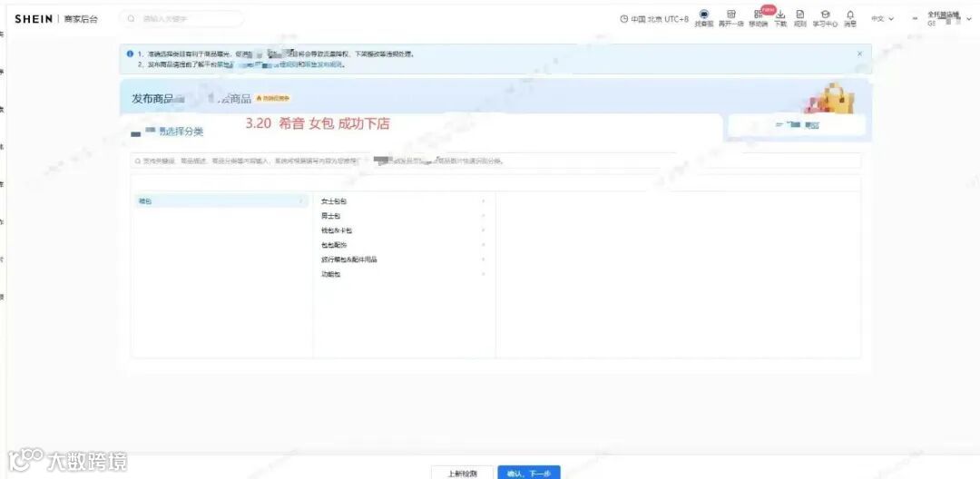980x479 pixels.
Task: Expand the 功能包 category
Action: point(404,274)
